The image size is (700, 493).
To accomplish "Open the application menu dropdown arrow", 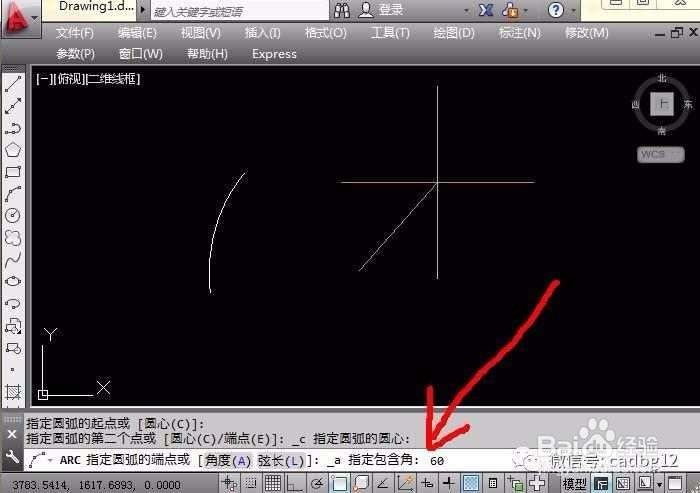I will click(x=35, y=19).
